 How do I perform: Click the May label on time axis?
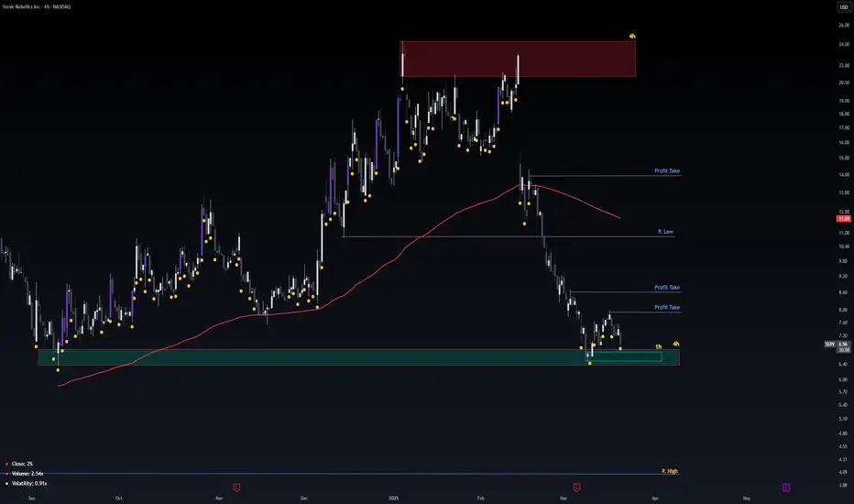(747, 498)
